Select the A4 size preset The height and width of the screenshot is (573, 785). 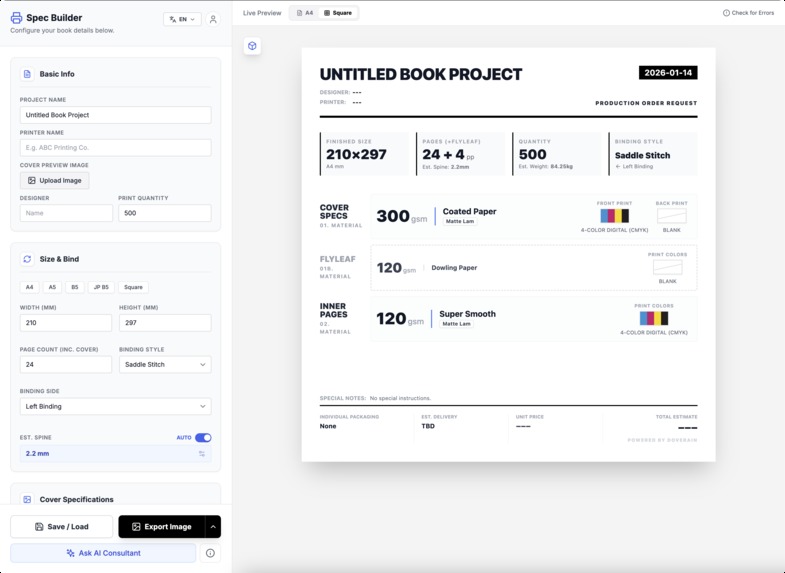[x=30, y=287]
